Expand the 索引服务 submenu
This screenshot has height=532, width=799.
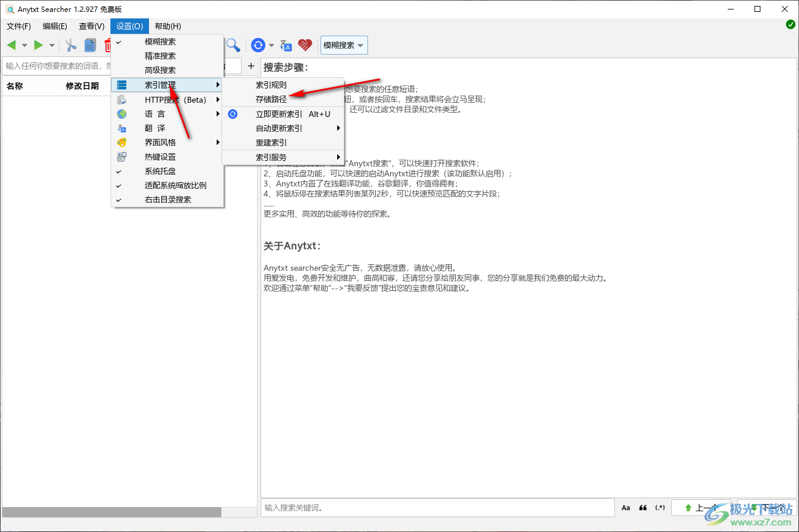283,157
